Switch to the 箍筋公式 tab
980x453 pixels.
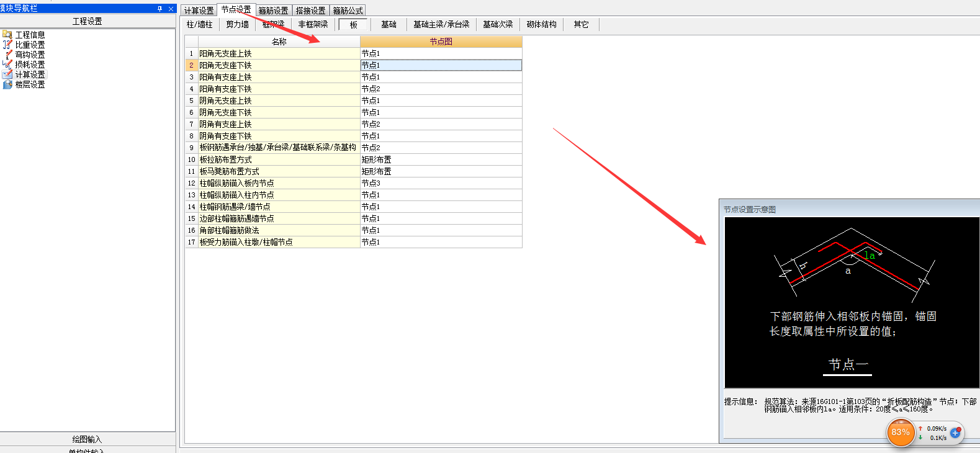click(348, 11)
